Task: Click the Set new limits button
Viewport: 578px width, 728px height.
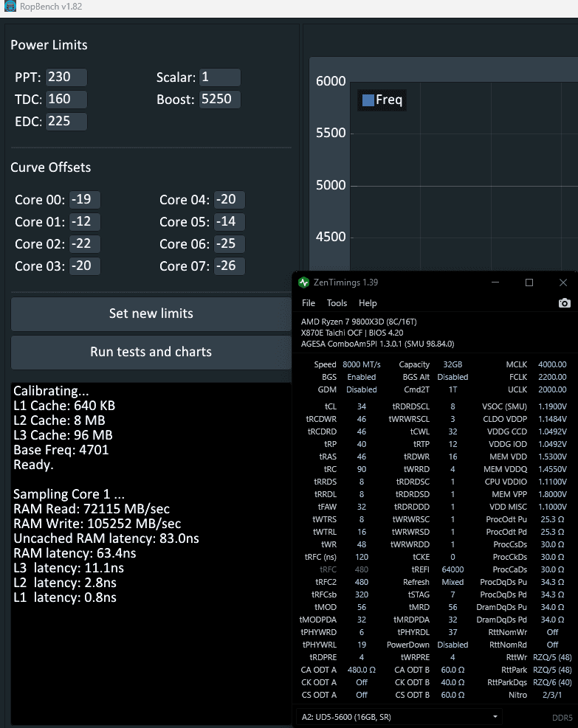Action: click(x=151, y=313)
